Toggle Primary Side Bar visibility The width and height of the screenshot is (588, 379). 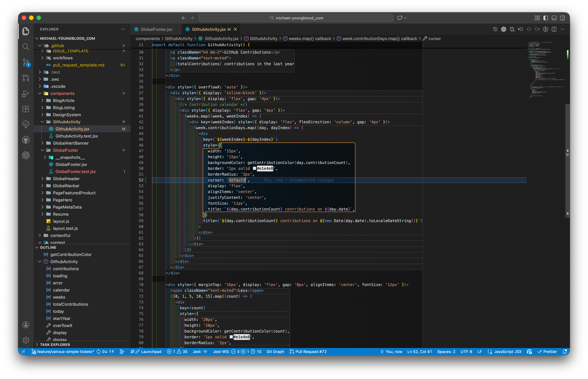click(x=546, y=18)
